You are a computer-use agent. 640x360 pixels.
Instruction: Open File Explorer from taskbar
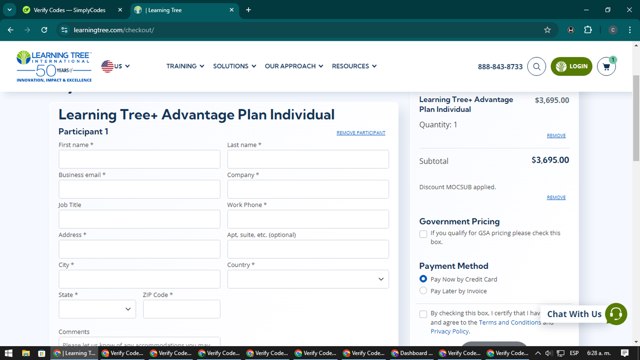click(26, 353)
